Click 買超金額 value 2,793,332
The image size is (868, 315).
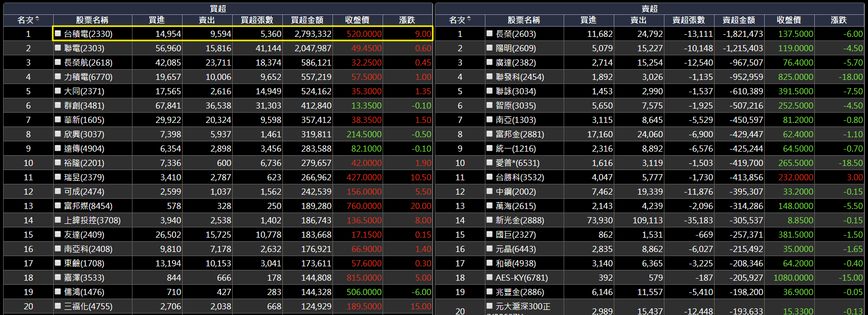point(313,34)
